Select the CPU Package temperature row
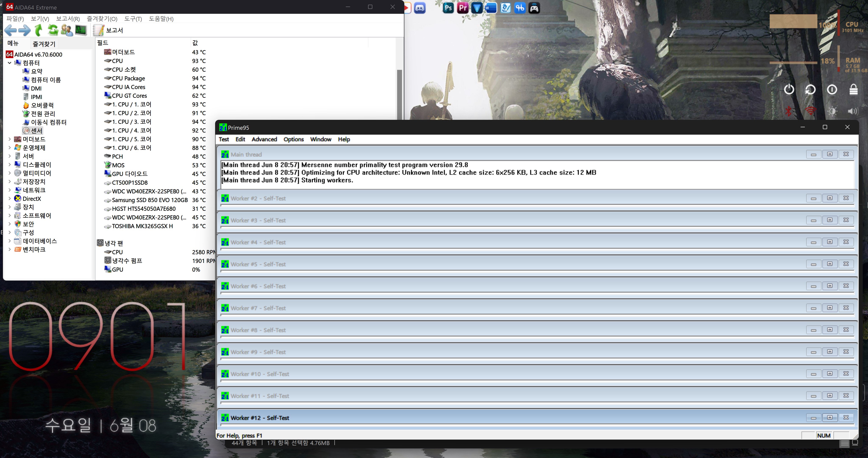The image size is (868, 458). click(155, 78)
